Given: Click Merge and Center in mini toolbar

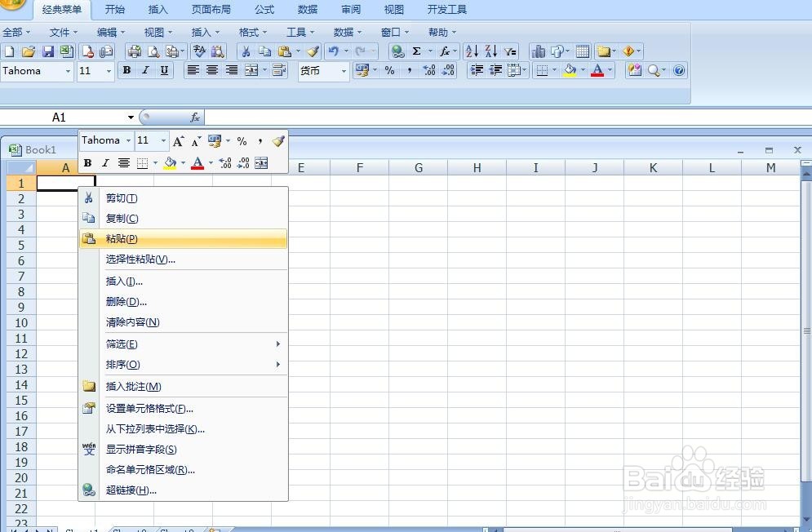Looking at the screenshot, I should pyautogui.click(x=261, y=163).
